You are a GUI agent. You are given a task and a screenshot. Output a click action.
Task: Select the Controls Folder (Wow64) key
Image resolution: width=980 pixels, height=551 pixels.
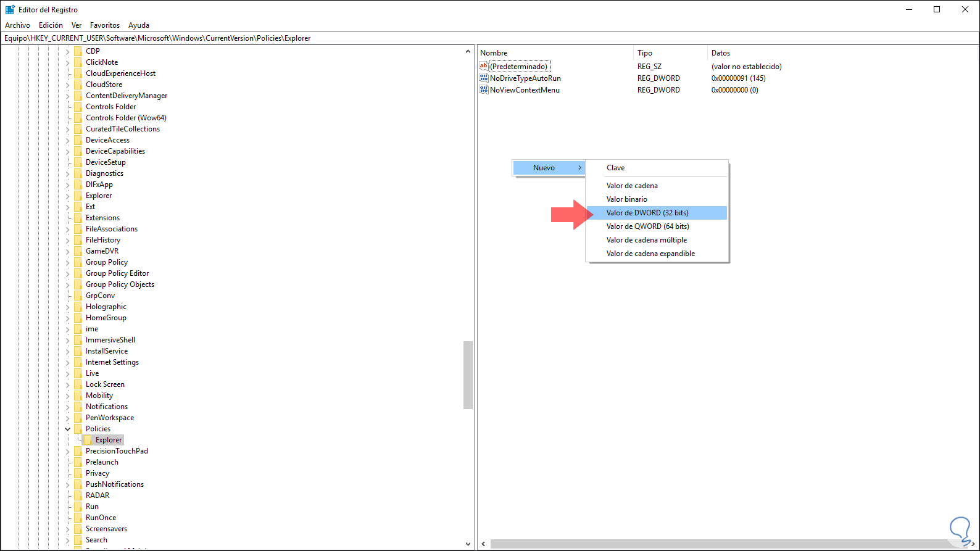click(126, 118)
